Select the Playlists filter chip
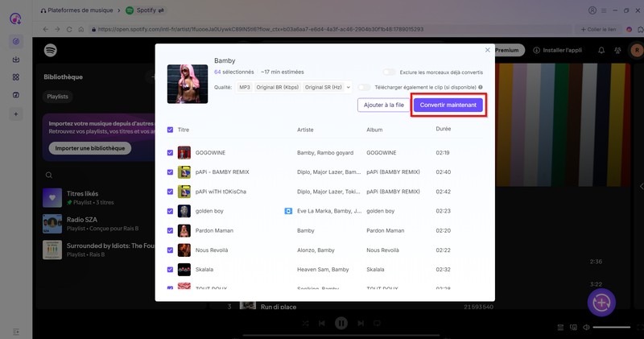 57,97
